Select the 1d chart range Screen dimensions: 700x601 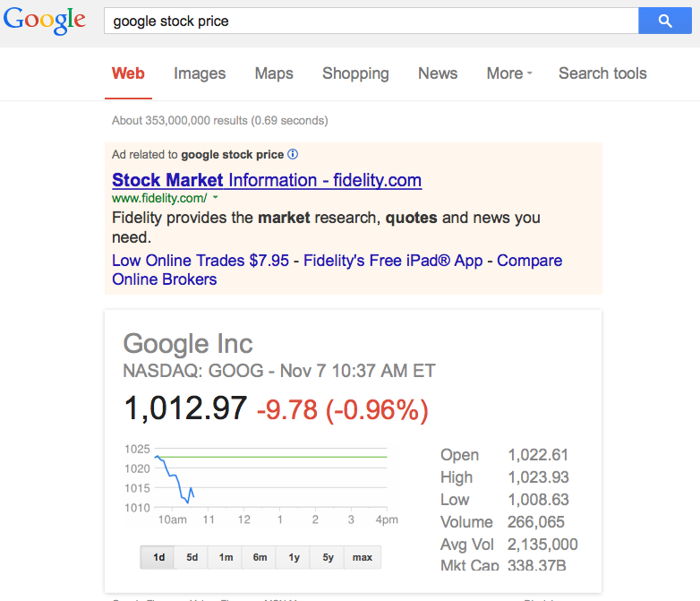[158, 557]
